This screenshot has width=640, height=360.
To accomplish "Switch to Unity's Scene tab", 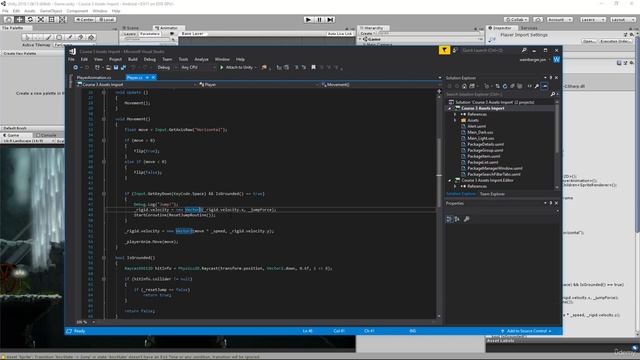I will click(131, 28).
